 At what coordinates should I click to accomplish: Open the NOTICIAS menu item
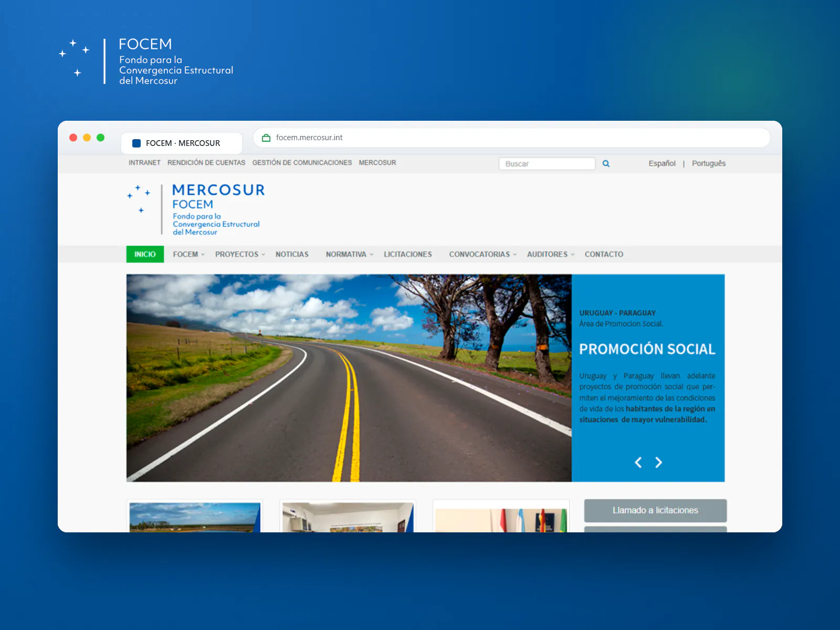pyautogui.click(x=292, y=254)
